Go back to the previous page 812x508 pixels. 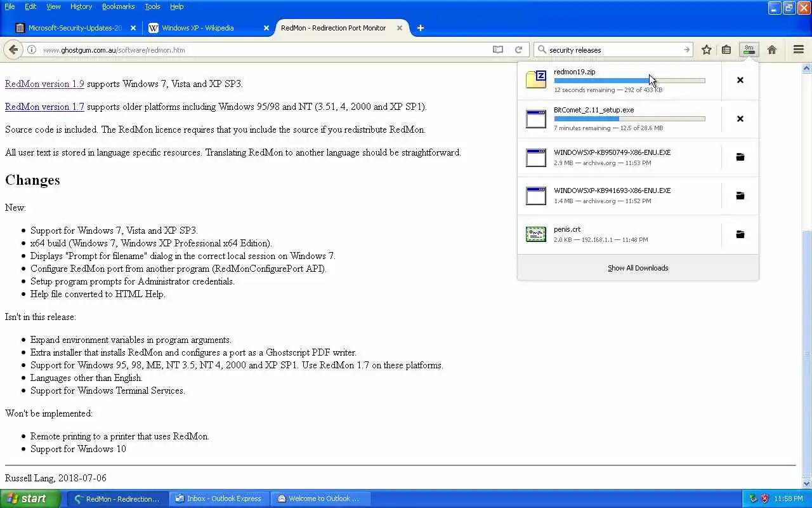coord(13,50)
